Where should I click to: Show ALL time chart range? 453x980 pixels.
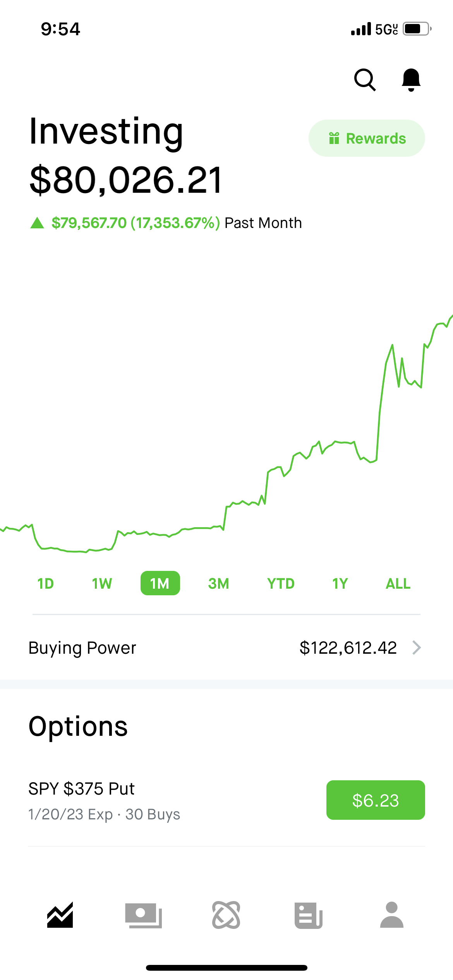coord(398,583)
